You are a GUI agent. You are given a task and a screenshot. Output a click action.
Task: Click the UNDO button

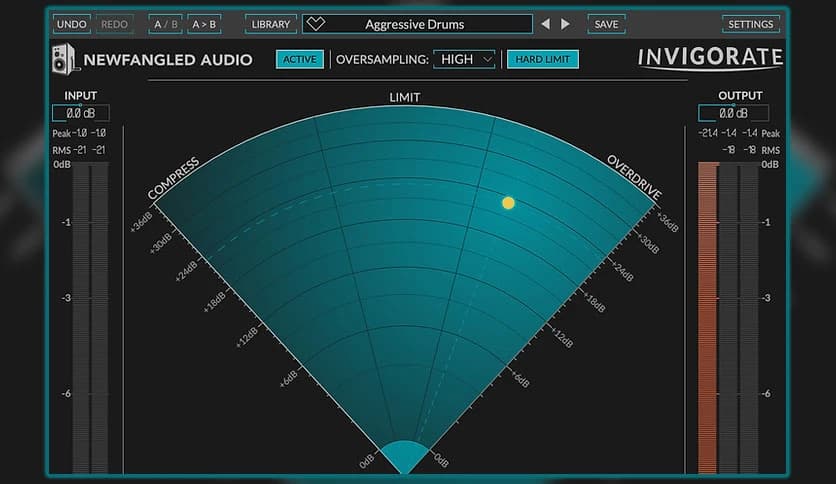[x=71, y=24]
